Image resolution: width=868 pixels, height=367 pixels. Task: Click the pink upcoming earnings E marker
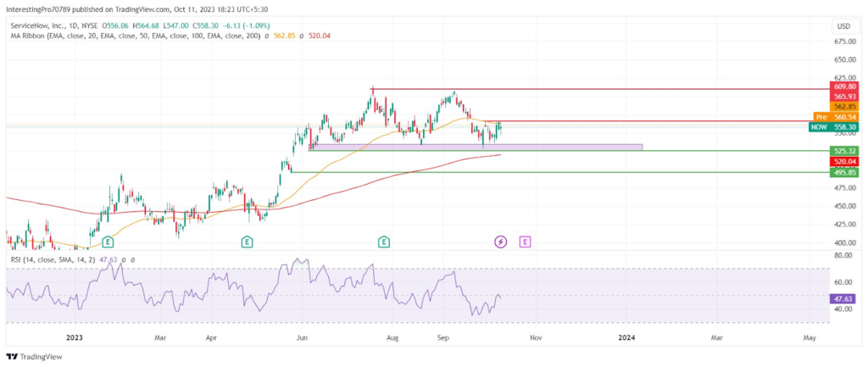click(x=525, y=242)
